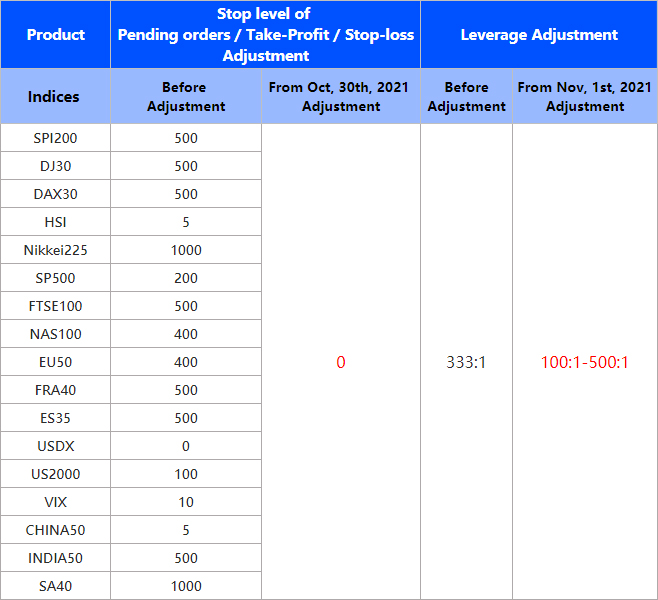Select the 333:1 leverage value
658x600 pixels.
466,362
